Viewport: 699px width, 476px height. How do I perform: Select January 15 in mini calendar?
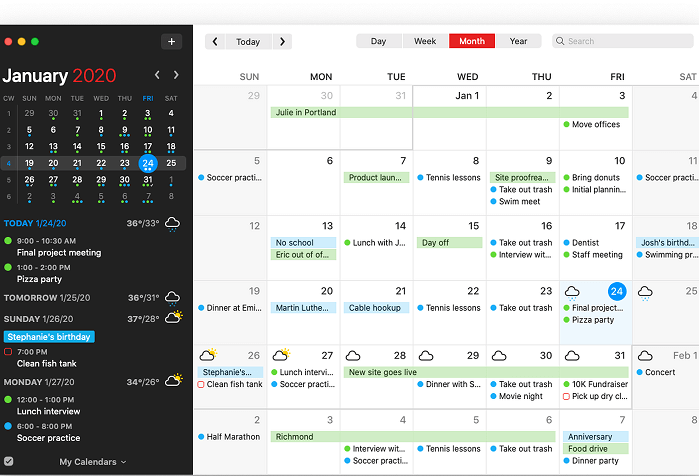[101, 147]
